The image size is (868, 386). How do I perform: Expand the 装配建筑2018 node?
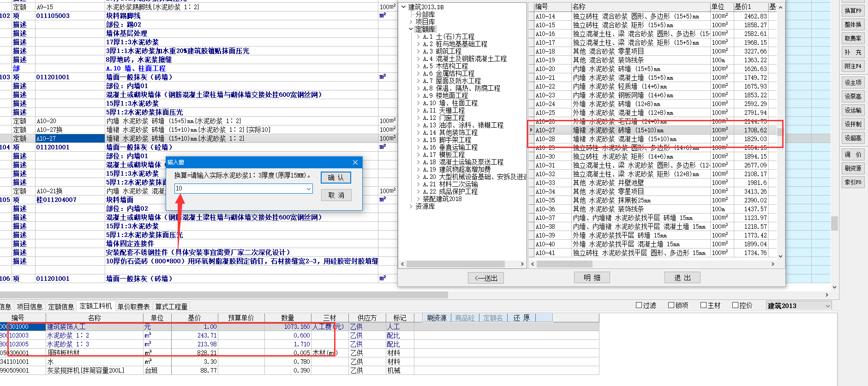[x=418, y=199]
